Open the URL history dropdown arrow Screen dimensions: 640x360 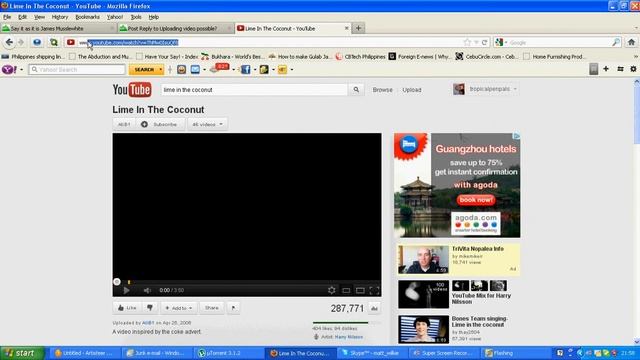point(476,42)
